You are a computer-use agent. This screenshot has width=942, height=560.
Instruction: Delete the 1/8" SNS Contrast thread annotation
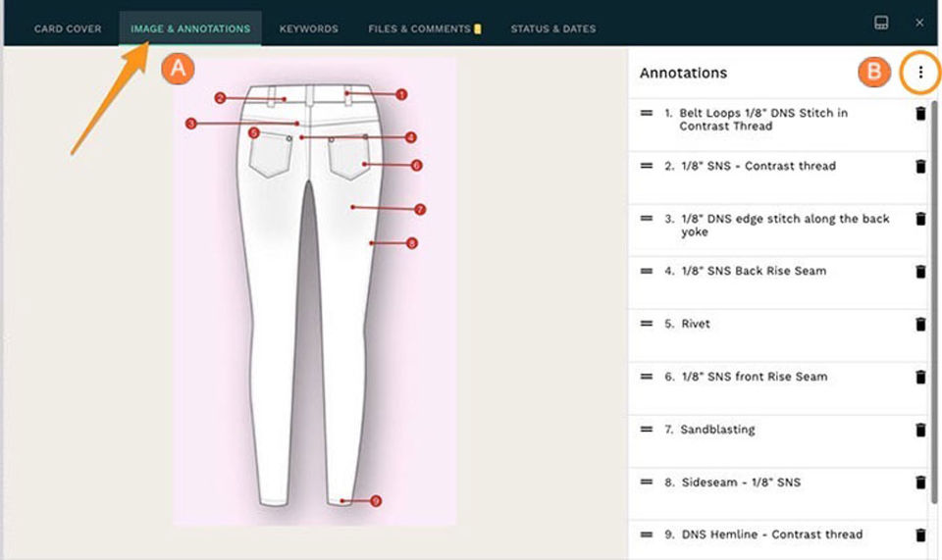pos(920,167)
